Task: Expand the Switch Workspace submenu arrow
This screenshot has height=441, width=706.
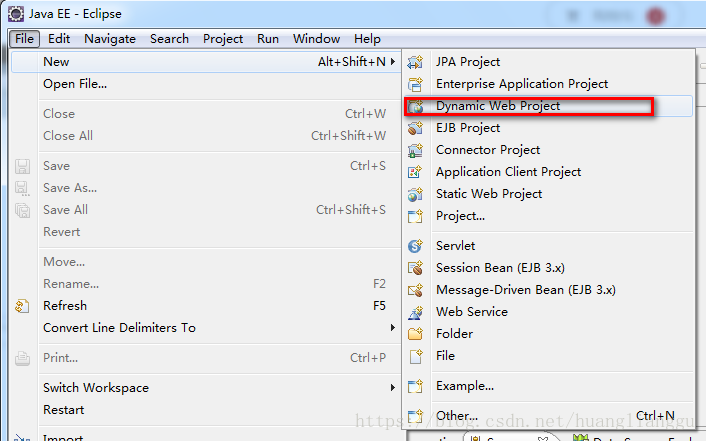Action: (x=393, y=387)
